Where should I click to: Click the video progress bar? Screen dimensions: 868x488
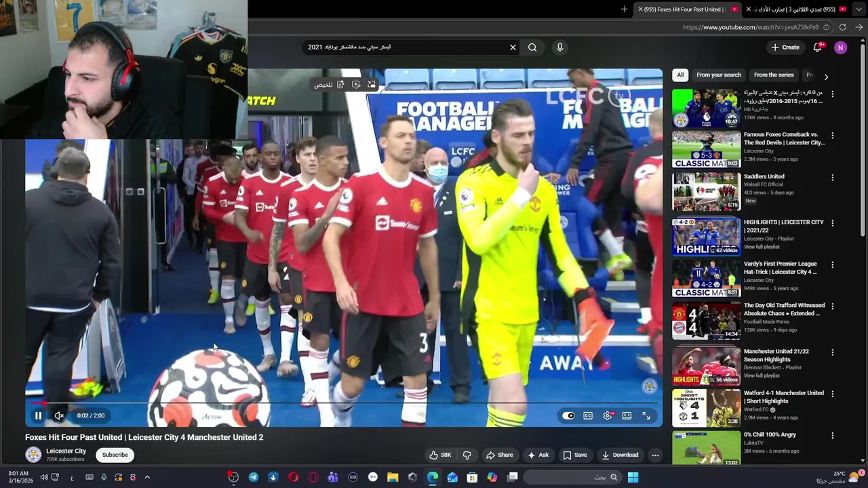344,403
